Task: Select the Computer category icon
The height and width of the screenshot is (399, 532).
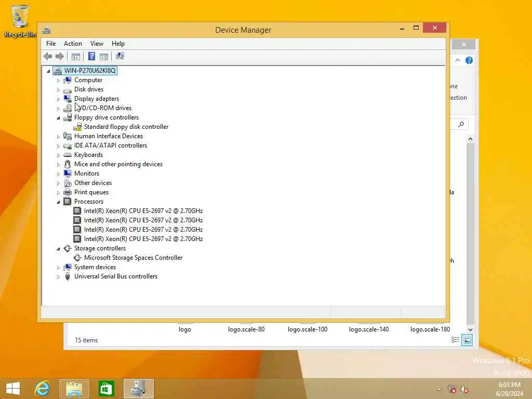Action: coord(68,80)
